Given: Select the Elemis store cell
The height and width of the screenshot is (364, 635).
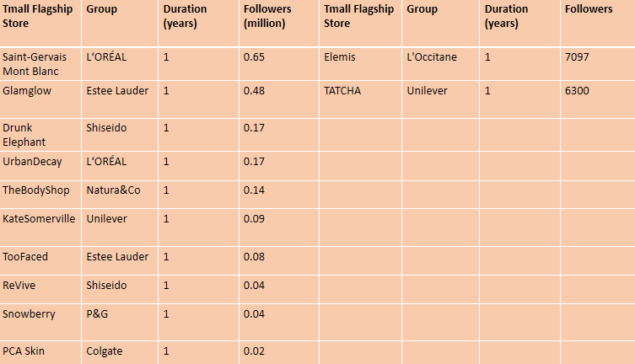Looking at the screenshot, I should click(x=360, y=64).
